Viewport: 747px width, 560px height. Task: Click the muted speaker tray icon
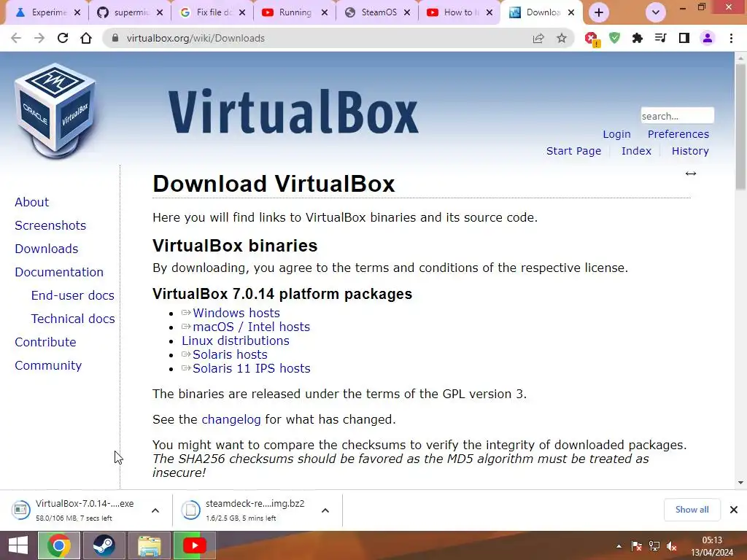pos(672,546)
